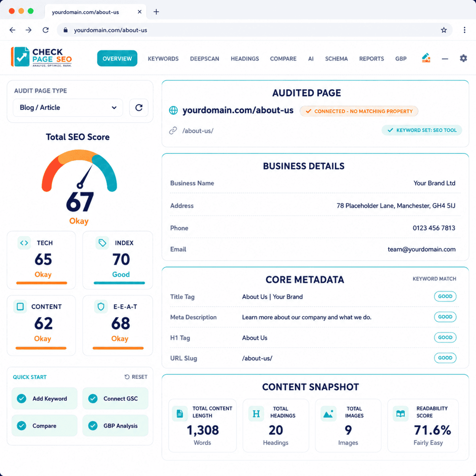Click the email team@yourdomain.com
Viewport: 476px width, 476px height.
tap(422, 249)
